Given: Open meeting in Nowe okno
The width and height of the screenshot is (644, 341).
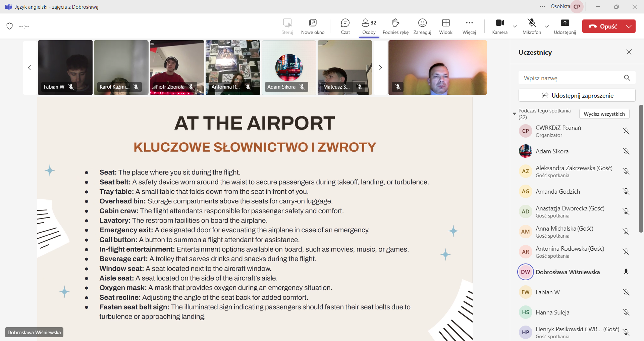Looking at the screenshot, I should [313, 27].
